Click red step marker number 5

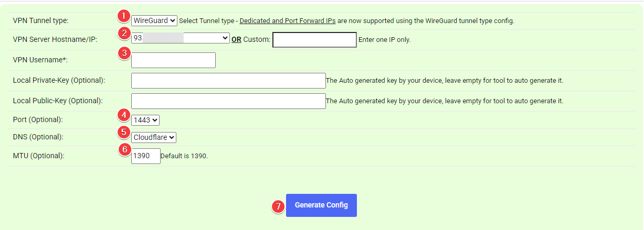[123, 132]
